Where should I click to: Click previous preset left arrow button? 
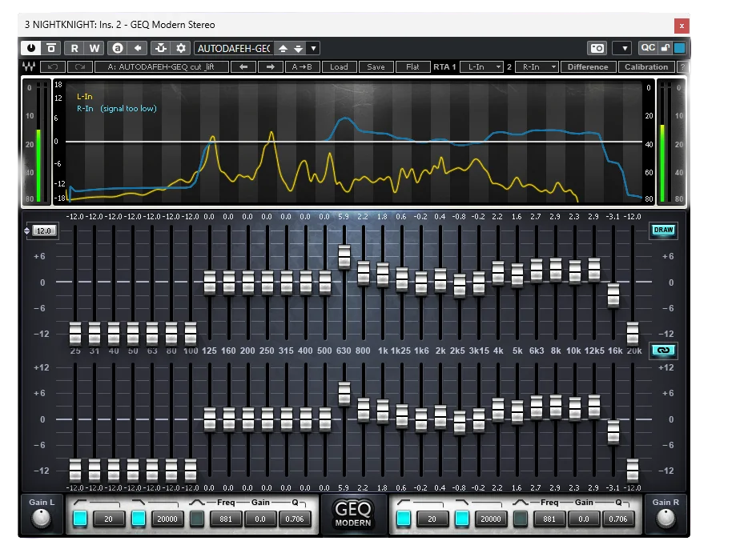coord(243,67)
